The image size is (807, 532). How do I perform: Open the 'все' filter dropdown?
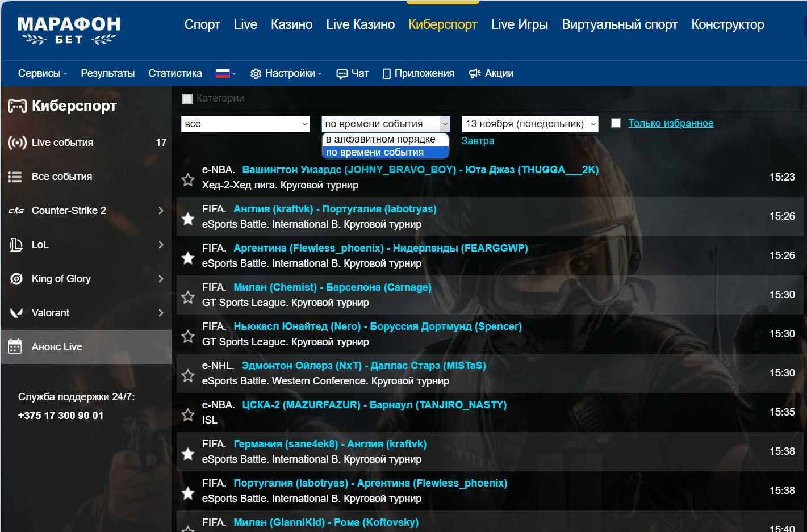coord(245,124)
